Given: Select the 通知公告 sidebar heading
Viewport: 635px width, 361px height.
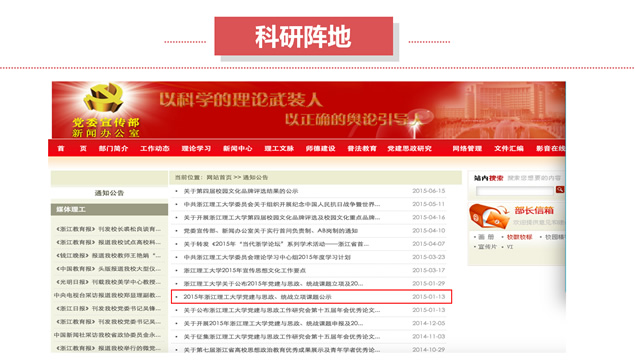Looking at the screenshot, I should click(x=109, y=193).
